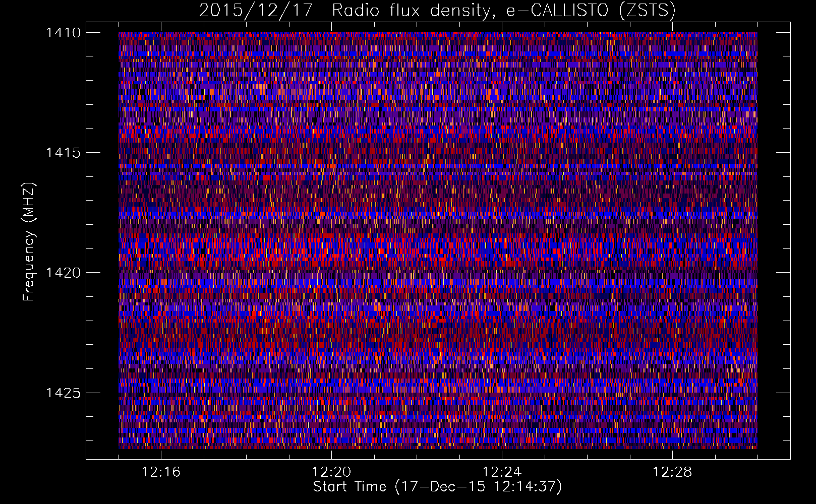Click the plot title '2015/12/17 Radio flux density, e-CALLISTO (ZSTS)'

point(437,10)
